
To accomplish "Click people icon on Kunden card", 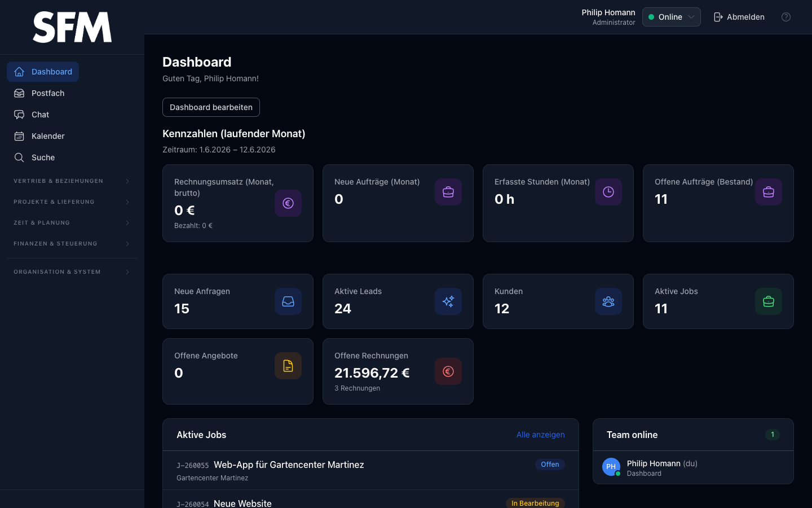I will (608, 301).
